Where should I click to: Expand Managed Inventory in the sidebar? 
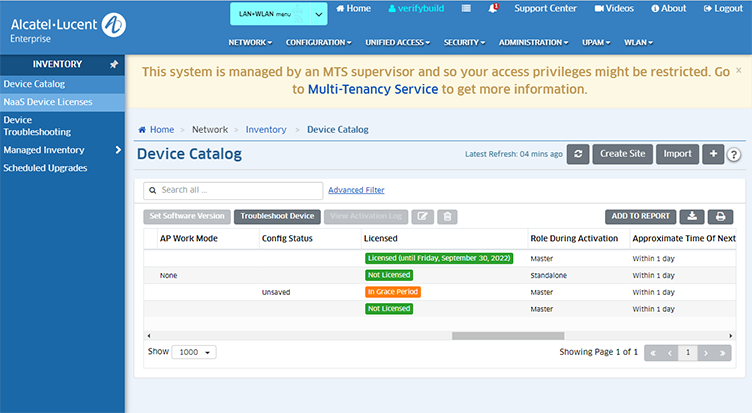tap(118, 150)
